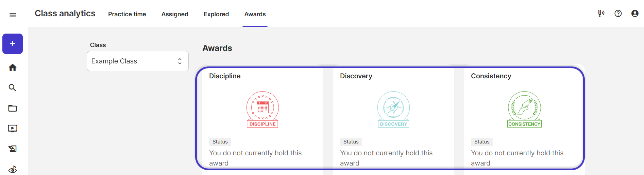644x175 pixels.
Task: Switch to the Assigned tab
Action: 175,14
